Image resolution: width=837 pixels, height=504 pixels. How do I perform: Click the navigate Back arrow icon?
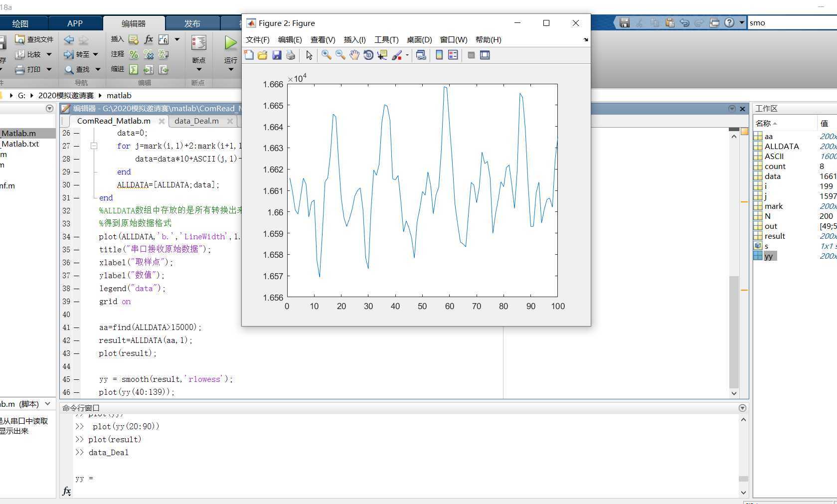click(69, 39)
